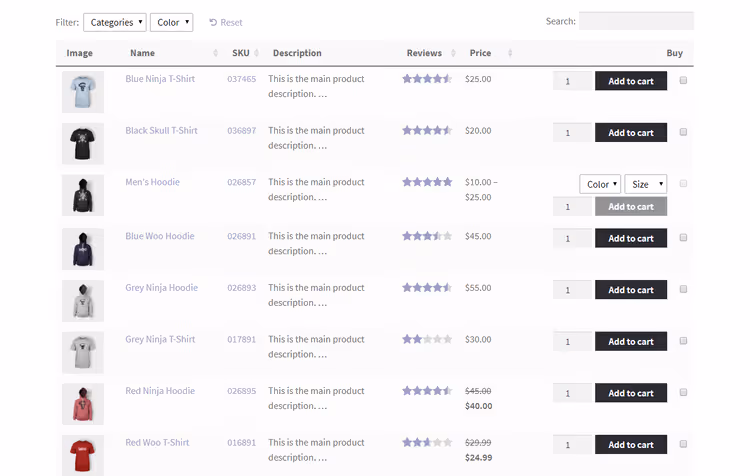Sort by Price column arrows
The width and height of the screenshot is (750, 476).
tap(510, 53)
